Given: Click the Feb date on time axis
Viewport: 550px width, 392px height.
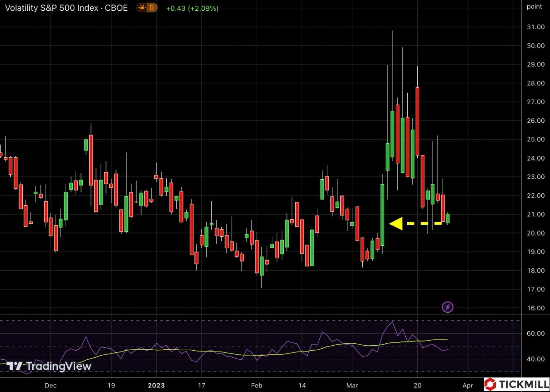Looking at the screenshot, I should [x=256, y=385].
